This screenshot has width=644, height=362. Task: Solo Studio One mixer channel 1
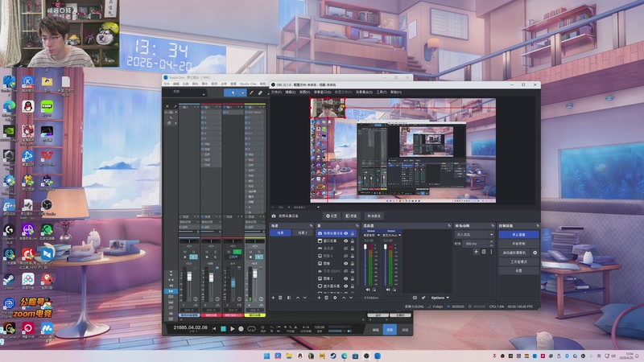pyautogui.click(x=193, y=252)
